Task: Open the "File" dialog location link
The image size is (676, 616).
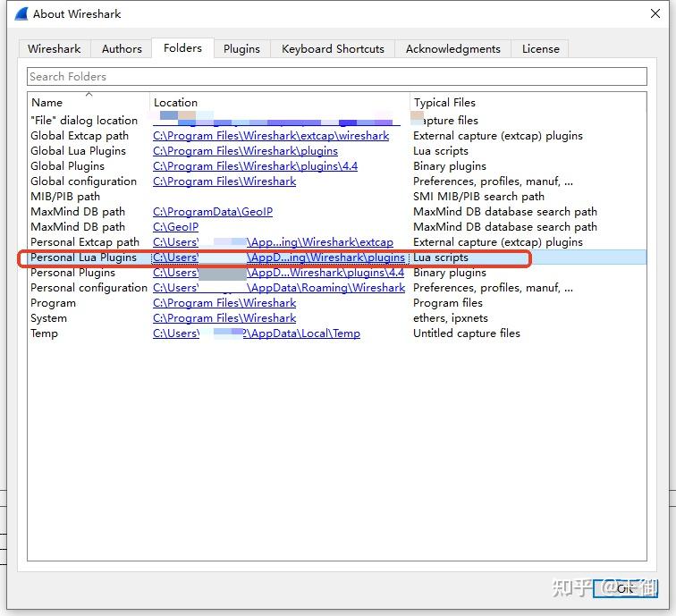Action: pos(276,121)
